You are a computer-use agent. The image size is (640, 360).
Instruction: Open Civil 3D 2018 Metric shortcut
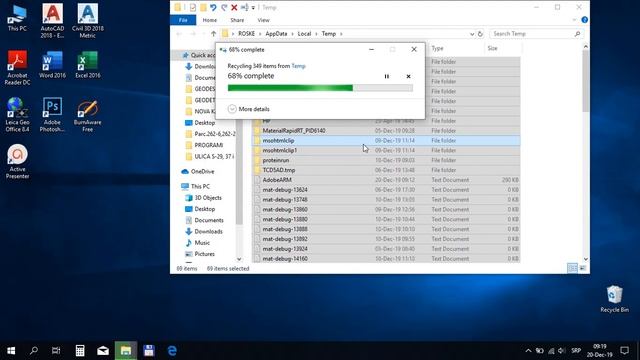87,21
